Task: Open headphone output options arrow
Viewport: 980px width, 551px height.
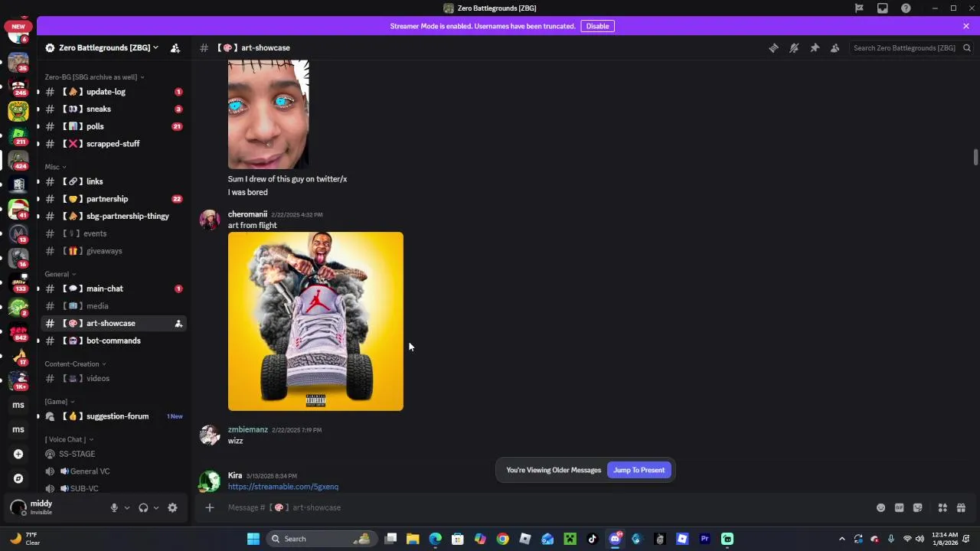Action: pyautogui.click(x=156, y=507)
